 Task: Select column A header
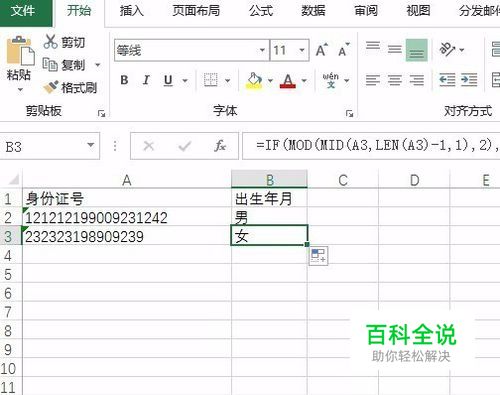coord(127,180)
